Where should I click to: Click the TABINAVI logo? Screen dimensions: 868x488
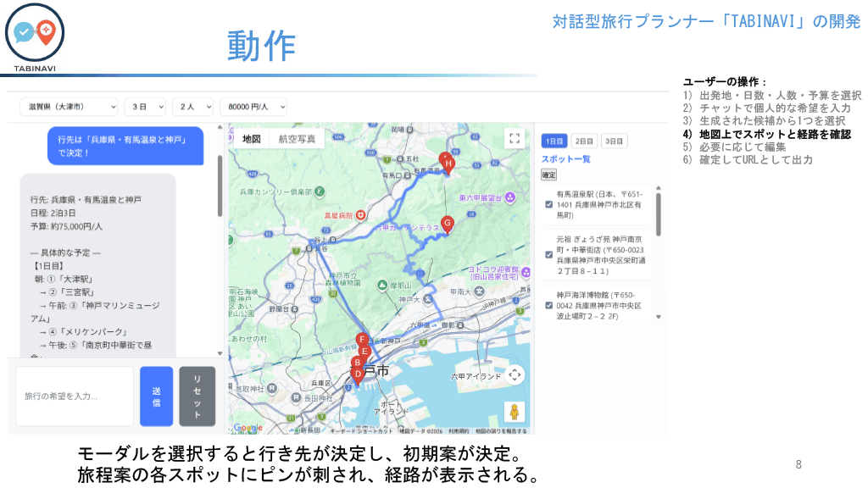point(34,37)
